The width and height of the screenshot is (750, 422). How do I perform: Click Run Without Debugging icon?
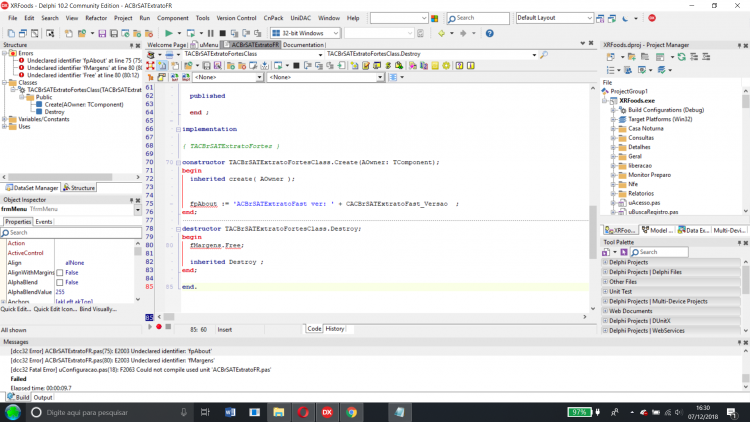coord(190,33)
